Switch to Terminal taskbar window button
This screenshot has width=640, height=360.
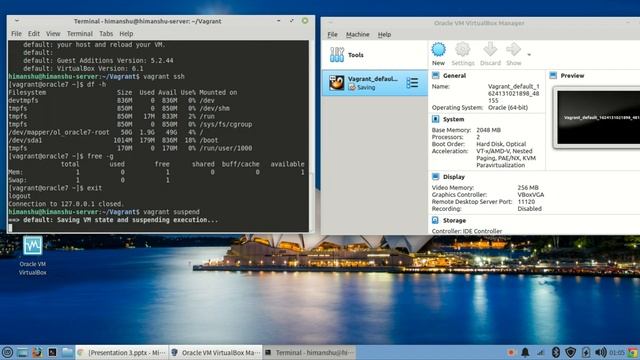[x=309, y=352]
